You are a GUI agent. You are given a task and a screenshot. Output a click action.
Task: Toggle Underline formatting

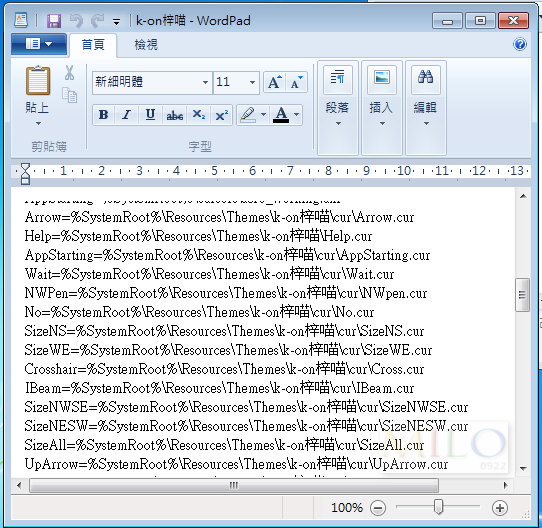tap(150, 114)
